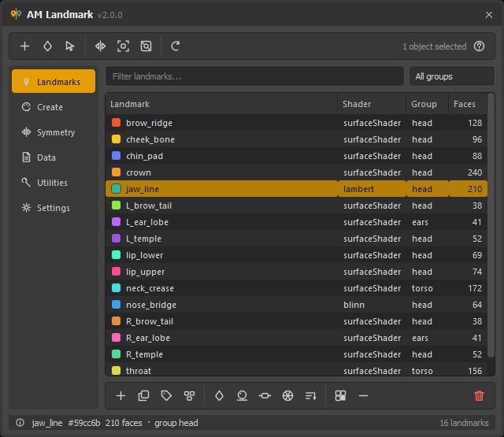This screenshot has width=504, height=437.
Task: Click the frame selection icon in top toolbar
Action: tap(123, 46)
